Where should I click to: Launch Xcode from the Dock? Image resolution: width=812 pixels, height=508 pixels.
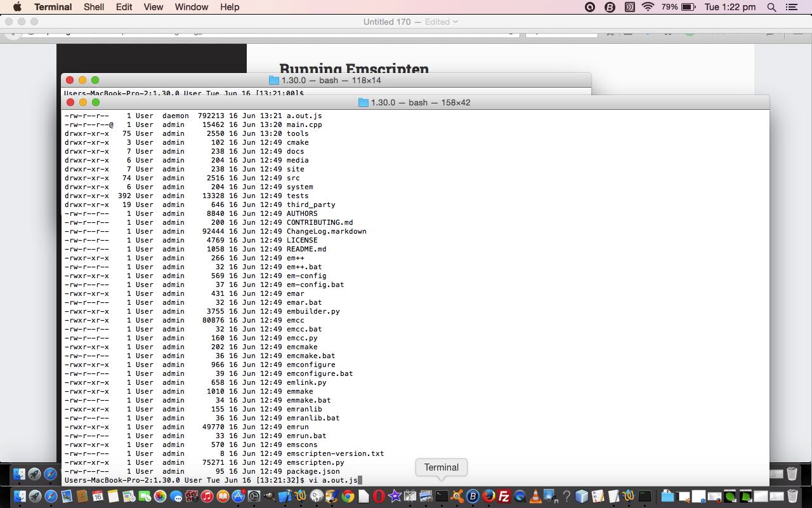click(285, 496)
